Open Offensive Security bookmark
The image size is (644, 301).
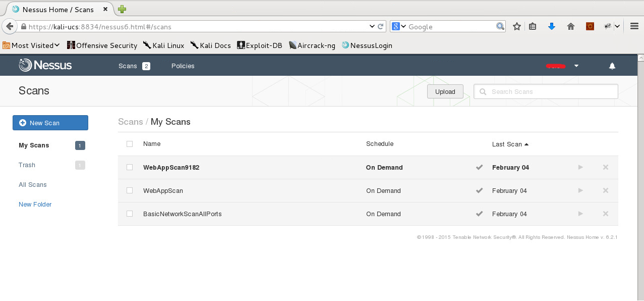coord(102,45)
